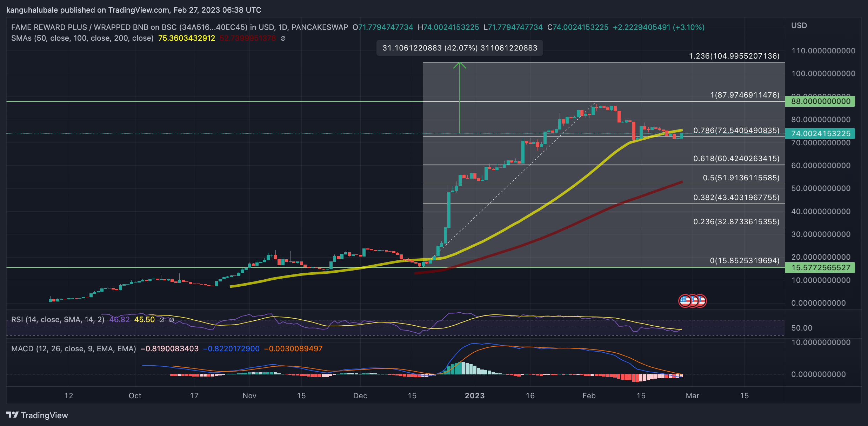This screenshot has height=426, width=868.
Task: Click the Mar label on time axis
Action: (693, 396)
